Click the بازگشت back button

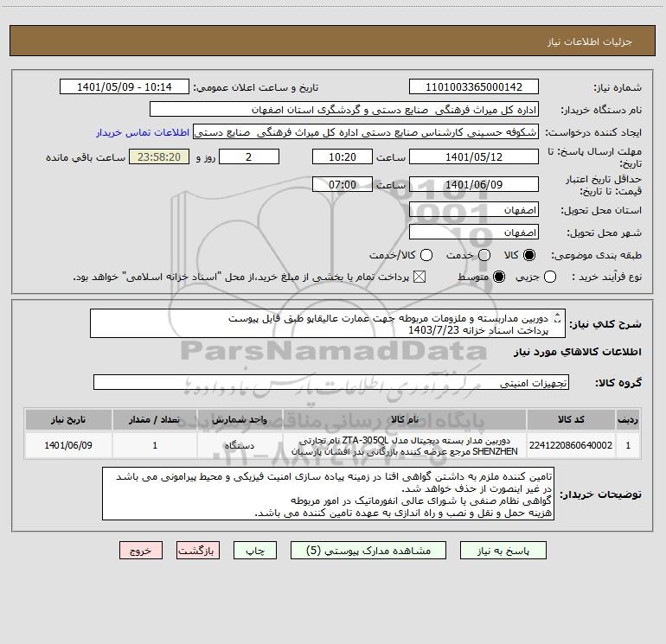click(x=198, y=551)
